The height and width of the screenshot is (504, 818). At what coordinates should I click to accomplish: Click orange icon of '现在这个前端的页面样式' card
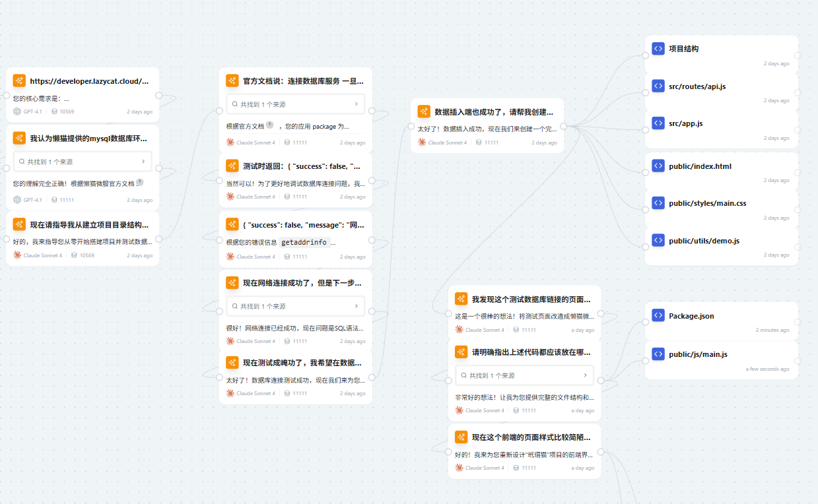461,437
